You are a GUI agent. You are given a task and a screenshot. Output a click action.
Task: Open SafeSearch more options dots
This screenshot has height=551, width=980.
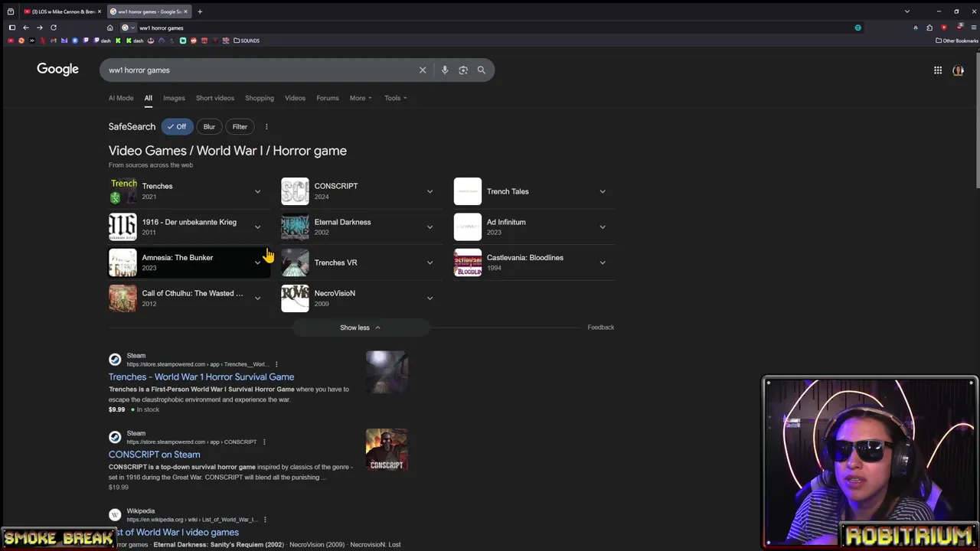tap(266, 127)
